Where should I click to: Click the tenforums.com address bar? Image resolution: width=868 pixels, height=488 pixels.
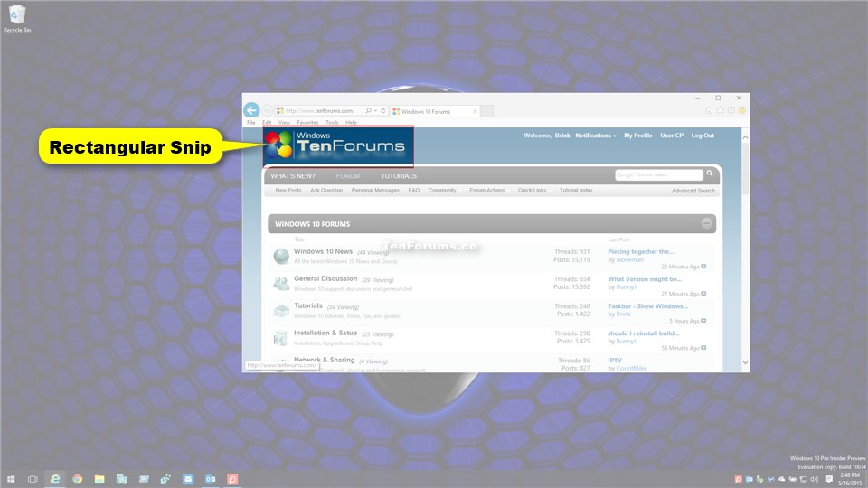pyautogui.click(x=320, y=110)
